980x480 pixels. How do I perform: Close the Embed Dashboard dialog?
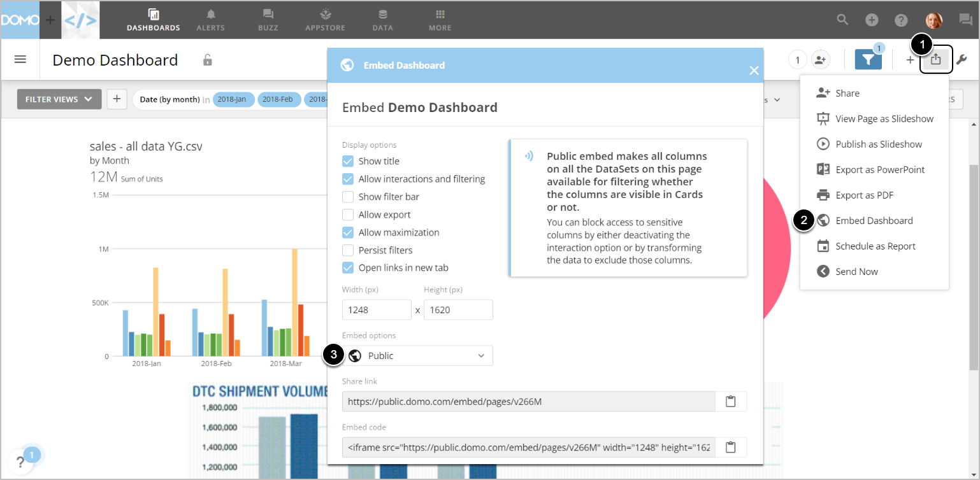point(754,71)
